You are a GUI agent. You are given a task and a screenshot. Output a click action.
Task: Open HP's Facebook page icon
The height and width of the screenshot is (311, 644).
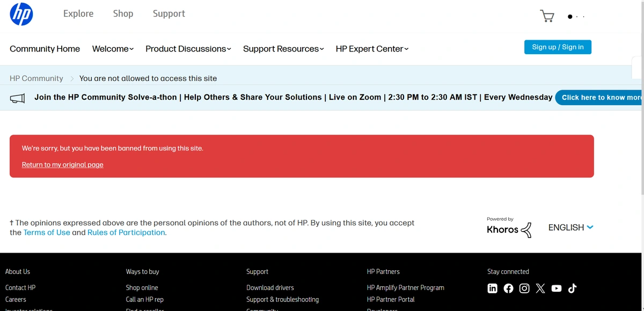(509, 288)
